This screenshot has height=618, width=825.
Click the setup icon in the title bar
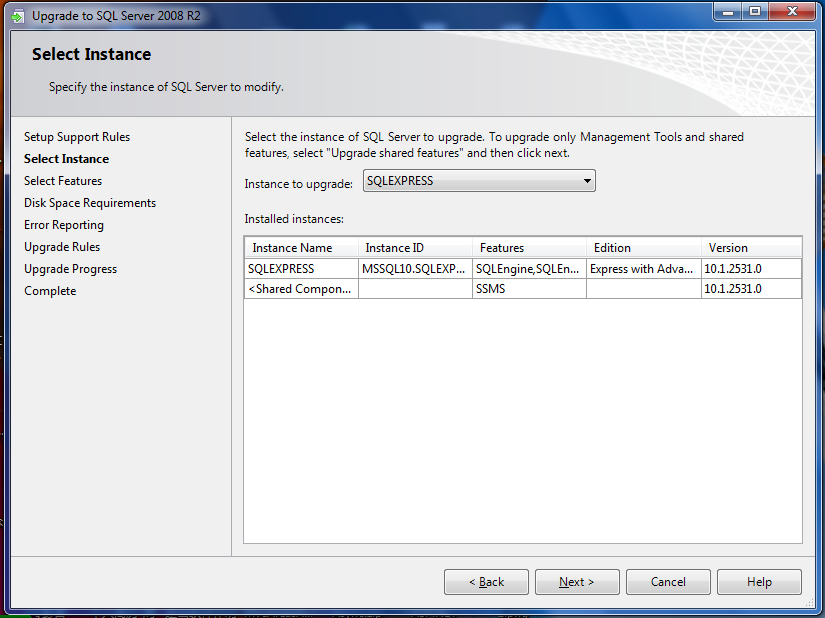[x=17, y=16]
